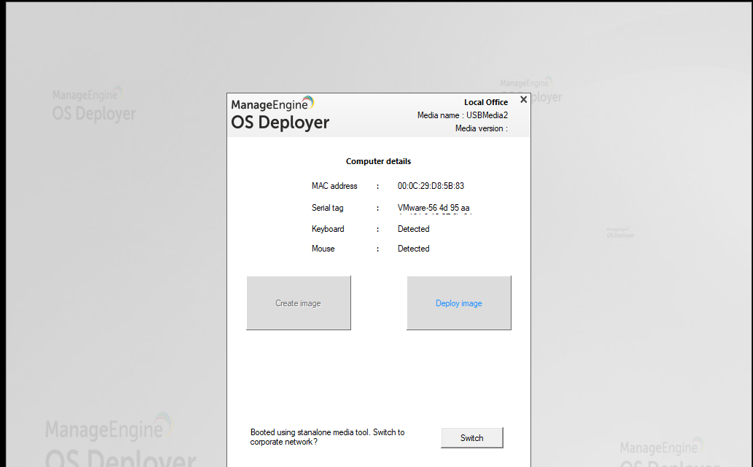Click the Mouse Detected status text
Screen dimensions: 753x467
(413, 249)
